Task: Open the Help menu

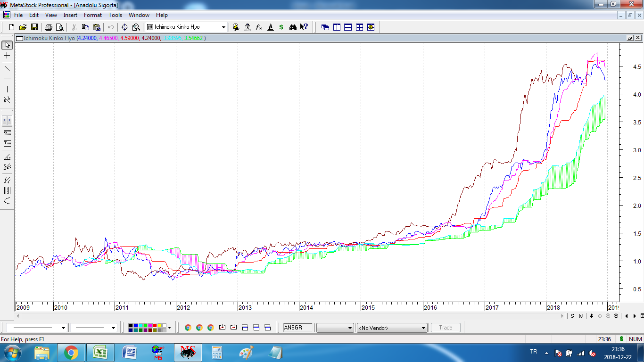Action: point(162,15)
